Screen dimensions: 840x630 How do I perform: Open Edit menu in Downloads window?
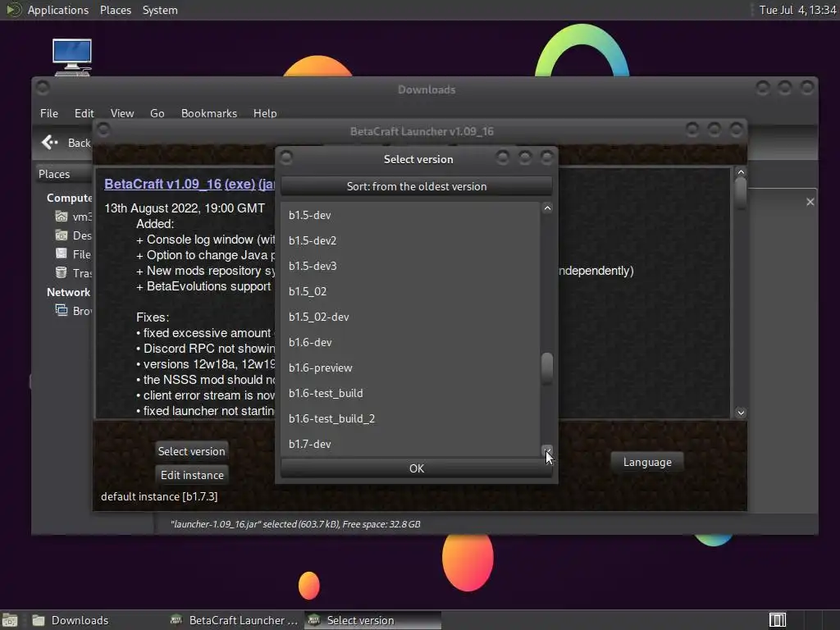pyautogui.click(x=84, y=113)
